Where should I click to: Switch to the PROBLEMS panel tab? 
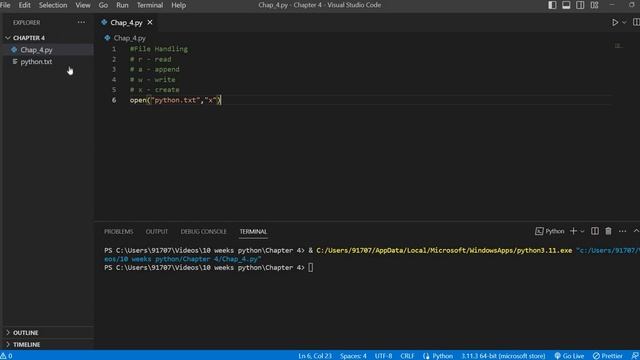(x=118, y=231)
